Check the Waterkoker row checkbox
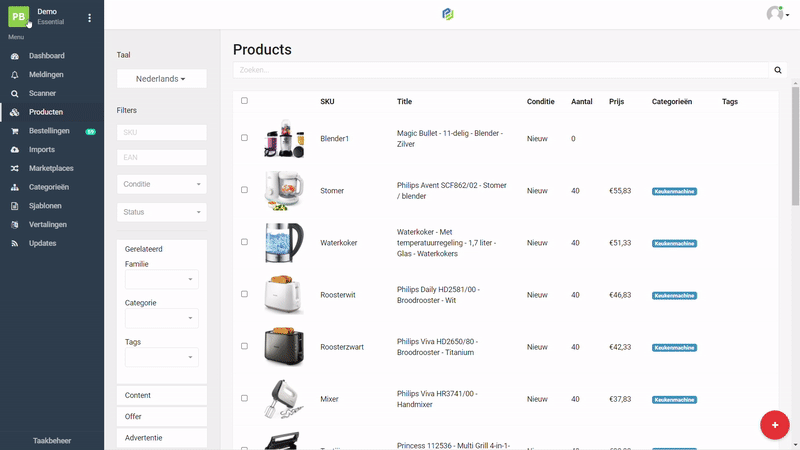Viewport: 800px width, 450px height. tap(244, 242)
